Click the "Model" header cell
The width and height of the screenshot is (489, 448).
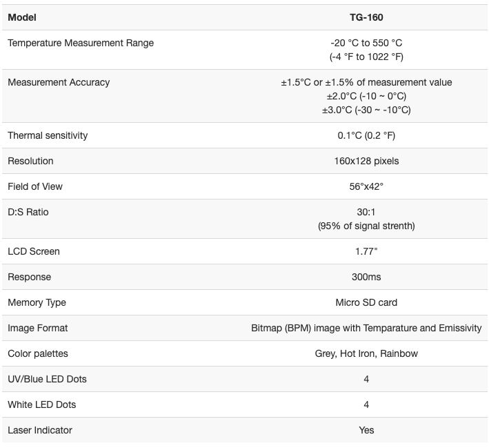(x=22, y=17)
